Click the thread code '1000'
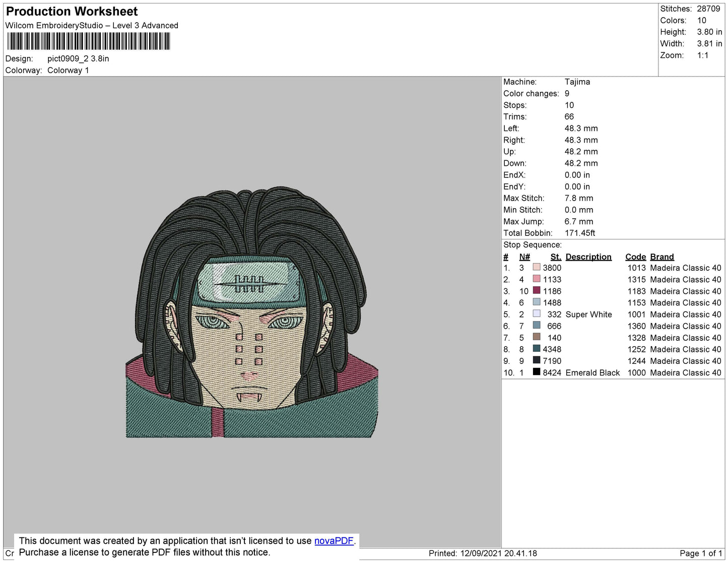The height and width of the screenshot is (563, 728). click(x=636, y=372)
